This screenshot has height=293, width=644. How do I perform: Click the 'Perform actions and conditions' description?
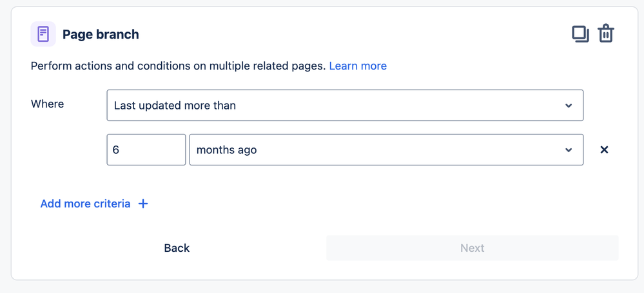[x=178, y=66]
